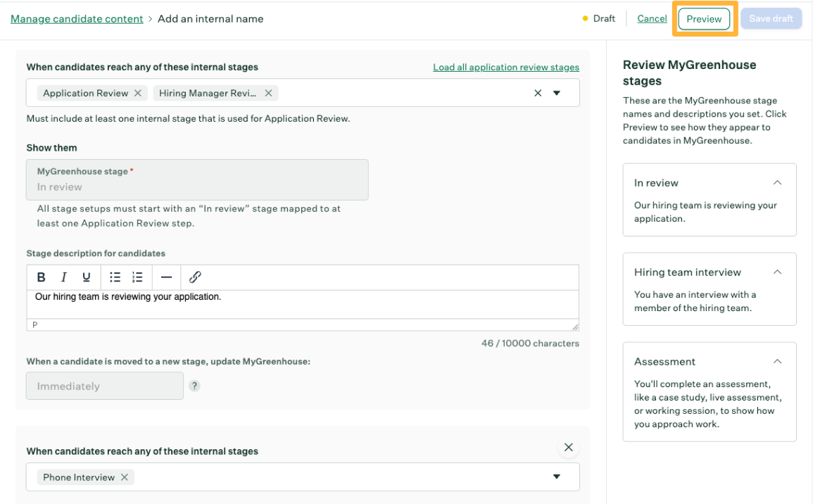Insert a horizontal line in the editor

[x=166, y=277]
